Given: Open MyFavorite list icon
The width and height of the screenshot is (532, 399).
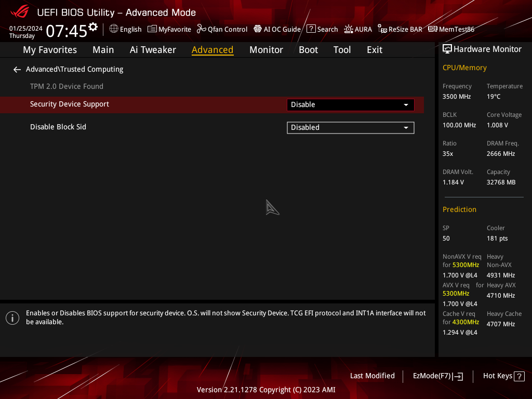Looking at the screenshot, I should (152, 29).
